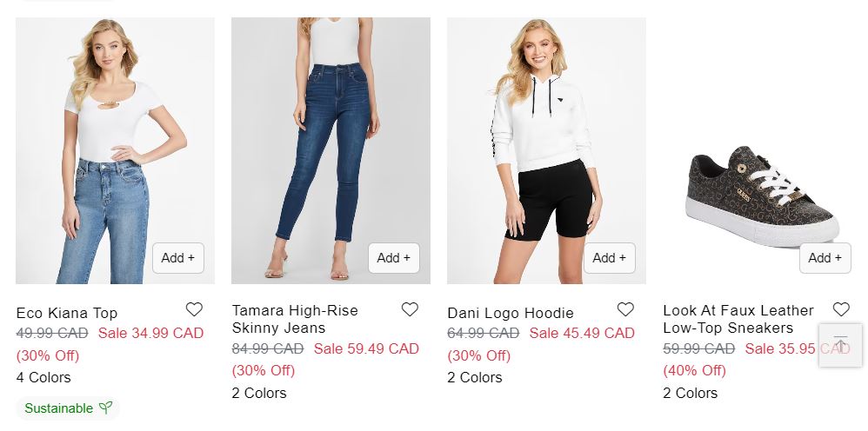868x431 pixels.
Task: View the white hoodie model photo
Action: pos(546,150)
